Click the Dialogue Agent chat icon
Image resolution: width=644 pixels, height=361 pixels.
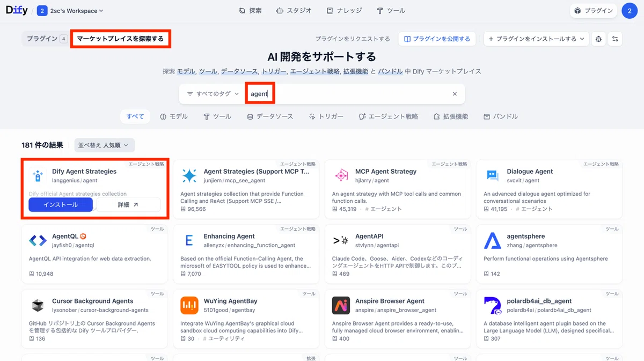click(493, 175)
